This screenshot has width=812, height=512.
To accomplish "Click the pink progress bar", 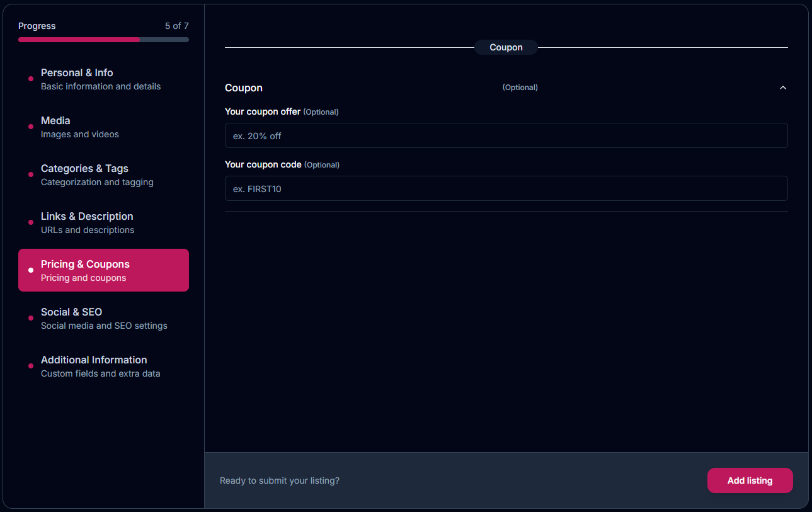I will pyautogui.click(x=79, y=40).
